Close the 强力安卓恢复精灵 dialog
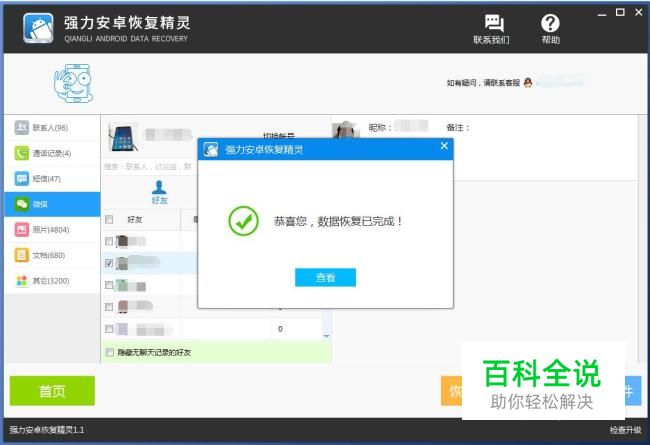 [444, 146]
